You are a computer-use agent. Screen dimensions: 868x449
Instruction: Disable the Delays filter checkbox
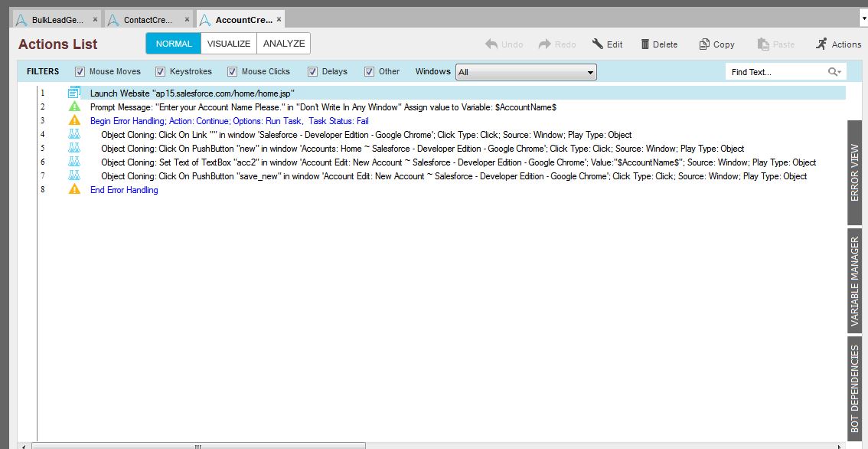(x=312, y=72)
